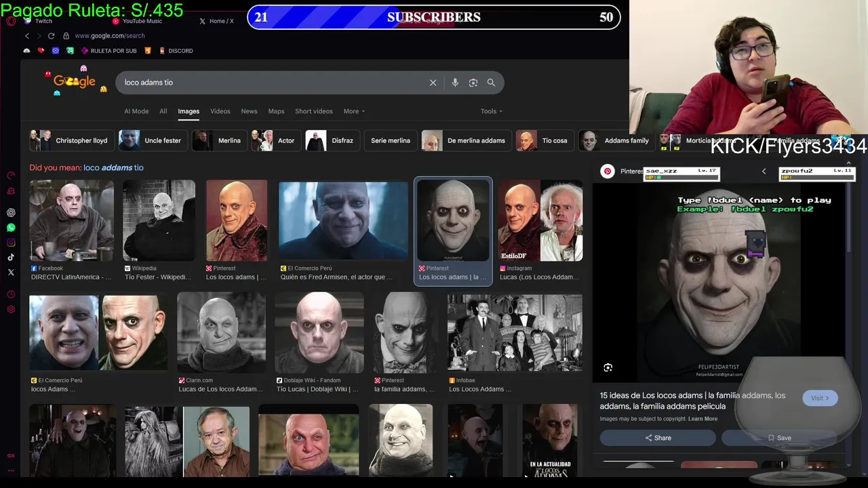Click the search input field
Viewport: 868px width, 488px height.
pyautogui.click(x=271, y=83)
